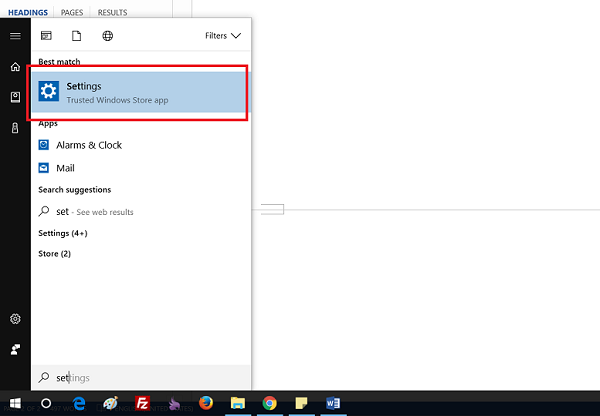Screen dimensions: 600x416
Task: Launch Alarms & Clock app
Action: click(x=88, y=145)
